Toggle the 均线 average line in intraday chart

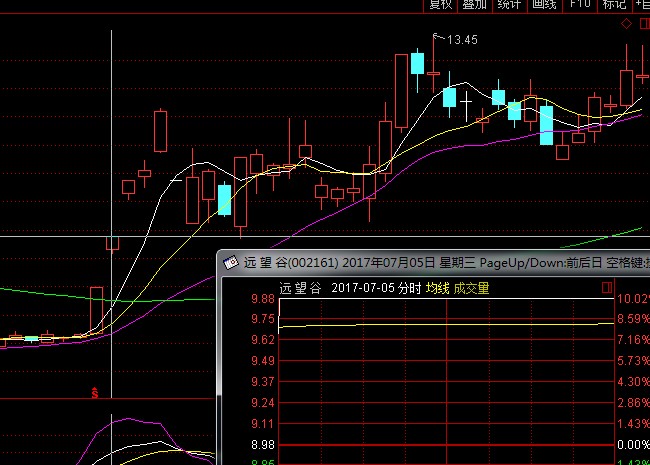437,289
